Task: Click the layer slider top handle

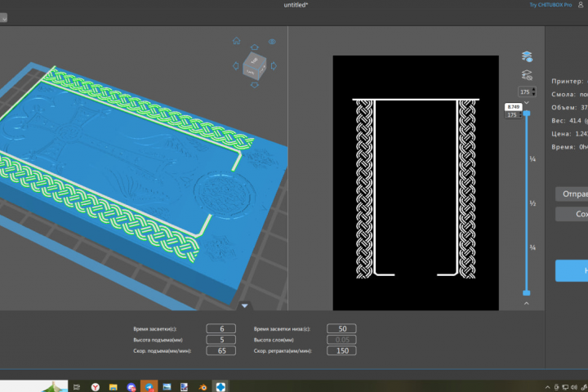Action: coord(527,114)
